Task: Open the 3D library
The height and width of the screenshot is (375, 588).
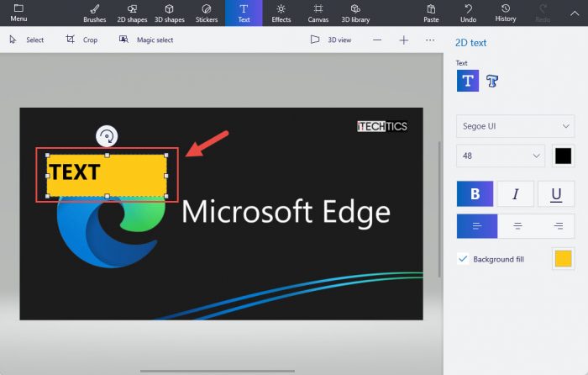Action: click(x=355, y=13)
